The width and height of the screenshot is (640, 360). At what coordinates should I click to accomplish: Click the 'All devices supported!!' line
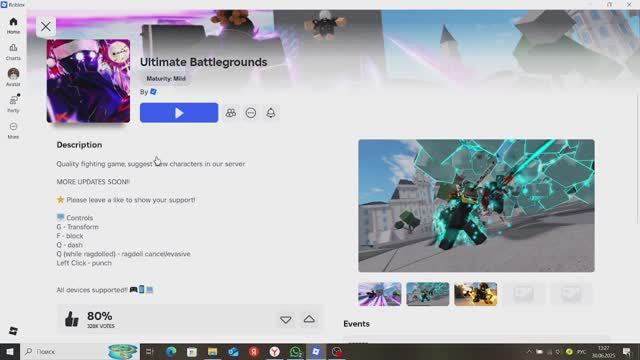[x=105, y=290]
